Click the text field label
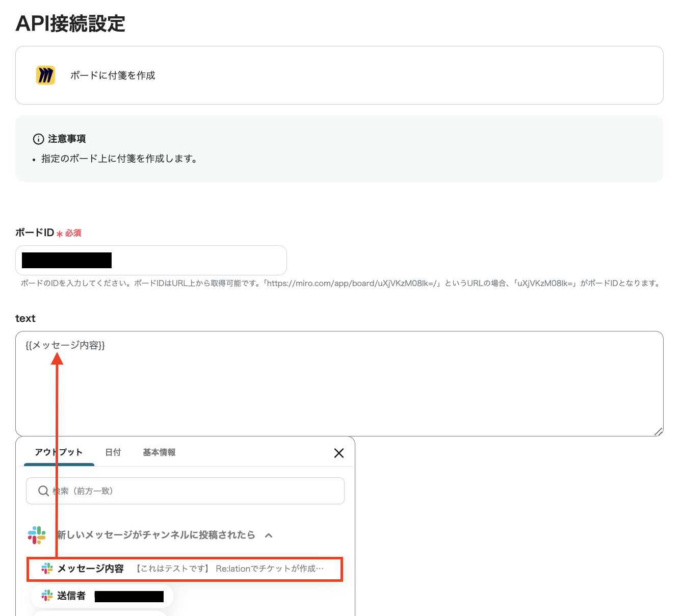Viewport: 681px width, 616px height. (x=25, y=318)
